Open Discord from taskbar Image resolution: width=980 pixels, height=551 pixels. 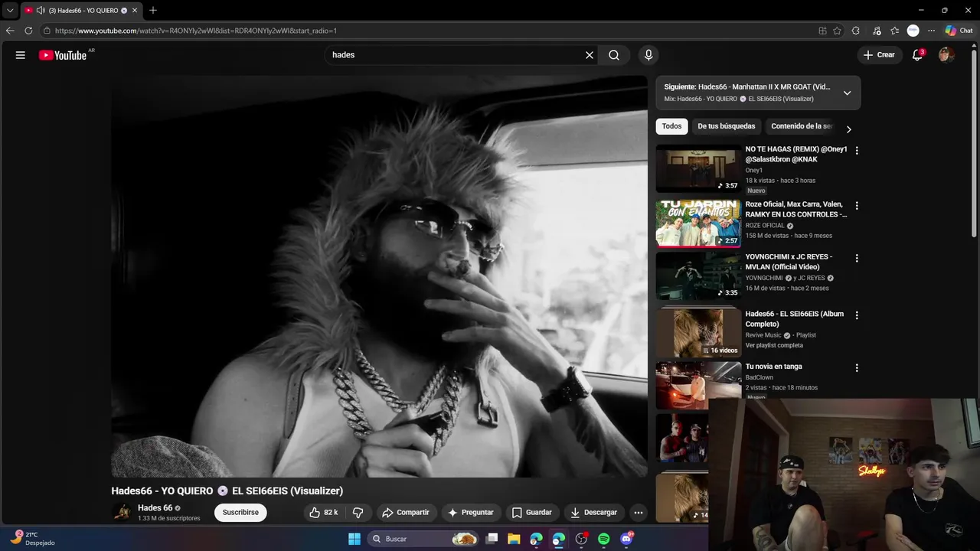[x=626, y=539]
